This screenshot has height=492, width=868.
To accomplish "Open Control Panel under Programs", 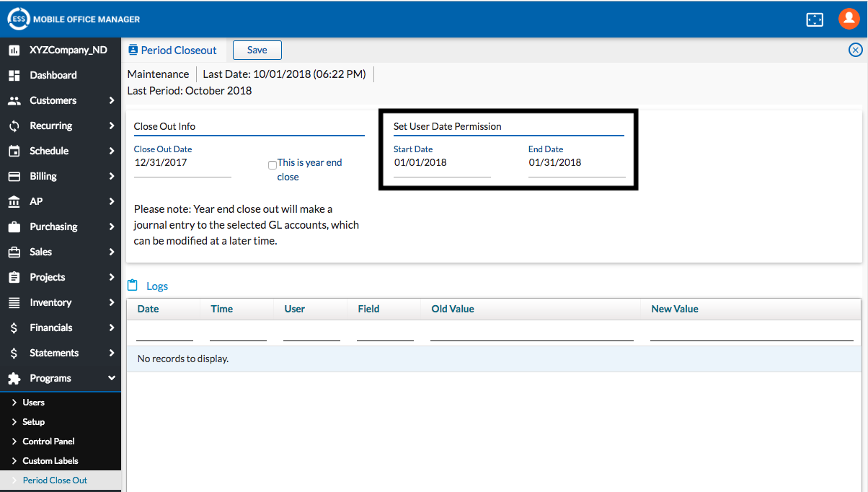I will pos(48,441).
